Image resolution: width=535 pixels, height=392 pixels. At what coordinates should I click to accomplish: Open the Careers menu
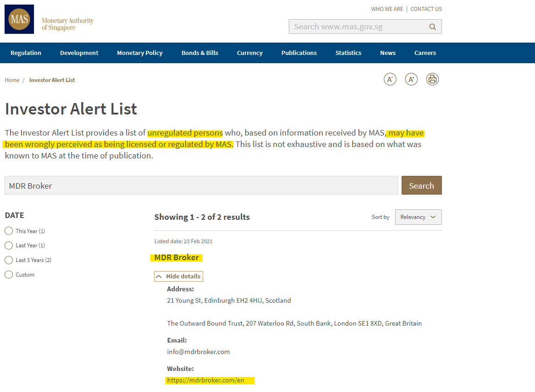pos(425,53)
